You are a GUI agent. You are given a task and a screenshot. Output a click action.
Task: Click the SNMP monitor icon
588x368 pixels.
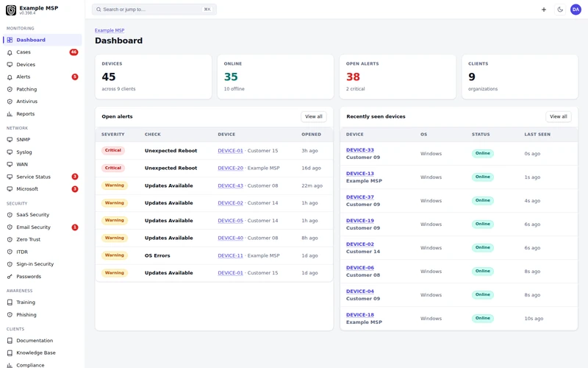coord(10,140)
